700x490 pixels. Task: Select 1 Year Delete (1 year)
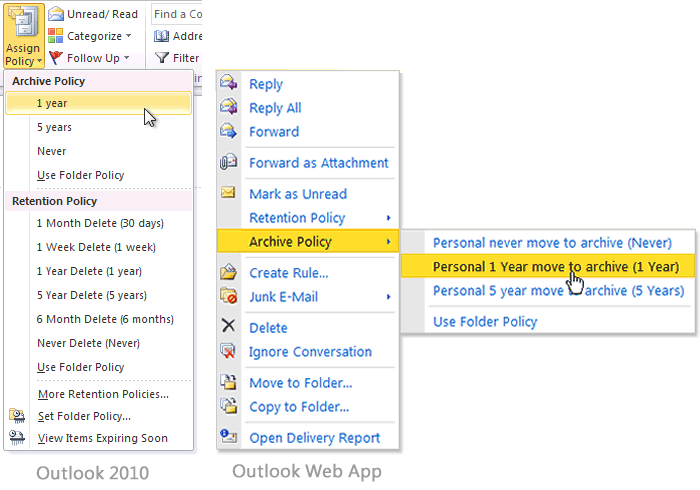tap(99, 271)
